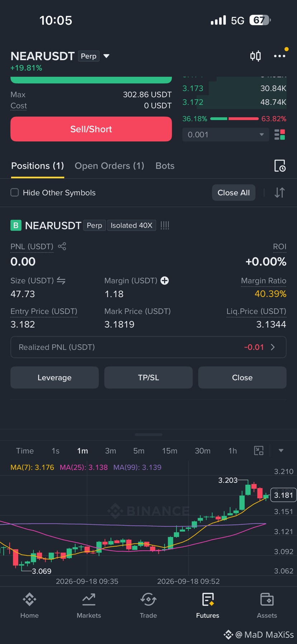Check Hide Other Symbols box
The image size is (297, 644).
coord(15,192)
